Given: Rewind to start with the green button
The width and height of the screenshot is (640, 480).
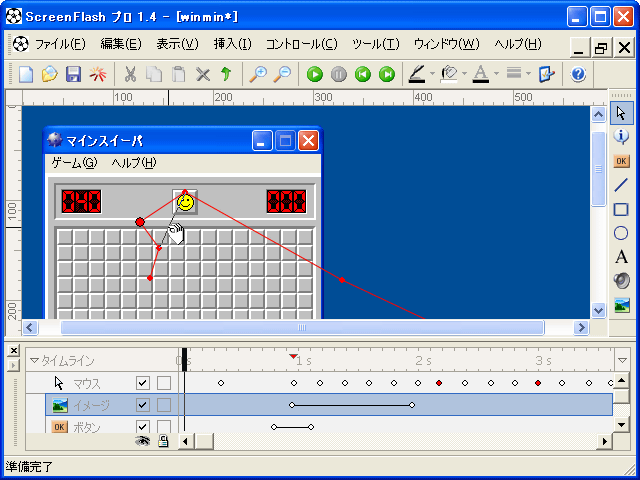Looking at the screenshot, I should click(x=362, y=74).
